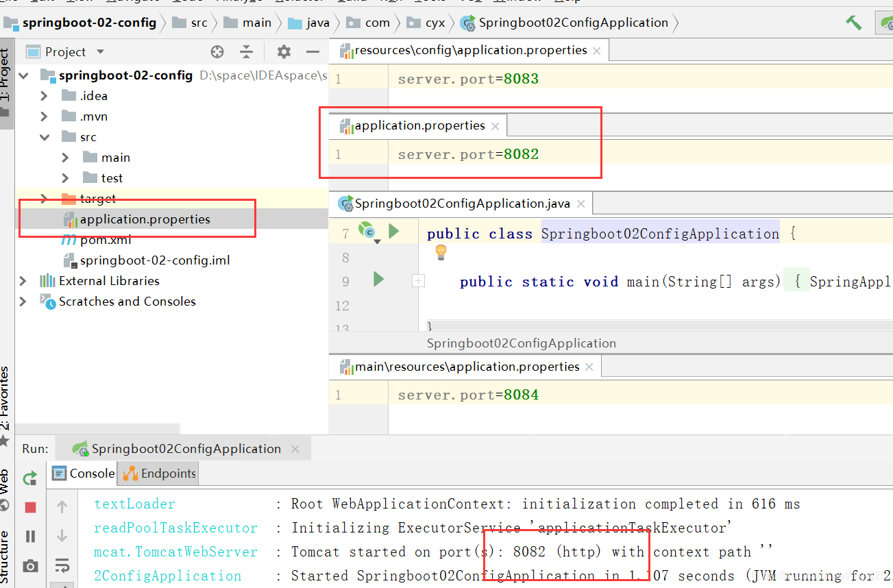The height and width of the screenshot is (588, 893).
Task: Expand the Scratches and Consoles node arrow
Action: pos(24,302)
